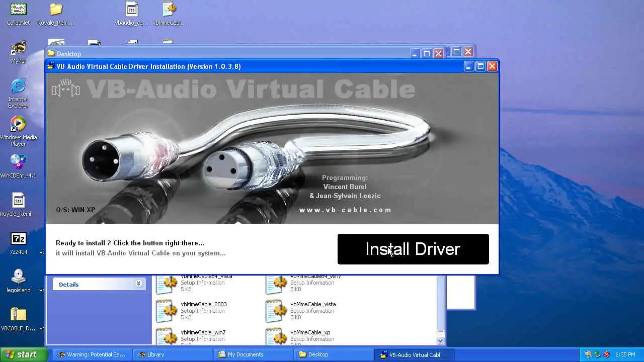The width and height of the screenshot is (644, 362).
Task: Select the VBCABLE_D... zip archive icon
Action: (18, 319)
